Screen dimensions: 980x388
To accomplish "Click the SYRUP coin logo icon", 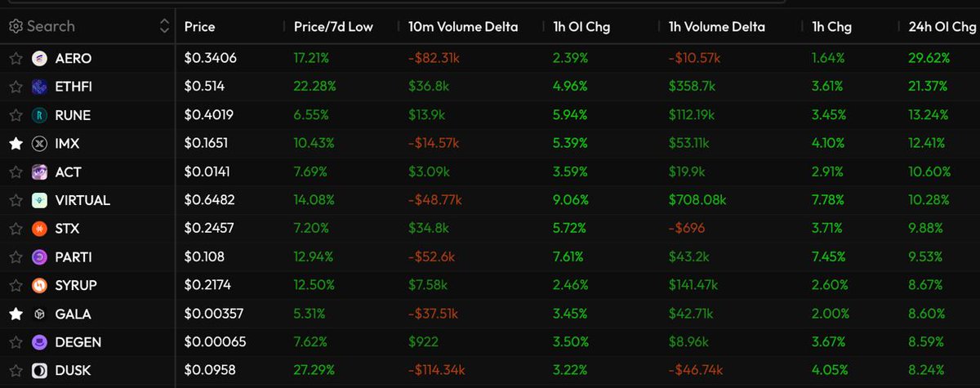I will 40,285.
